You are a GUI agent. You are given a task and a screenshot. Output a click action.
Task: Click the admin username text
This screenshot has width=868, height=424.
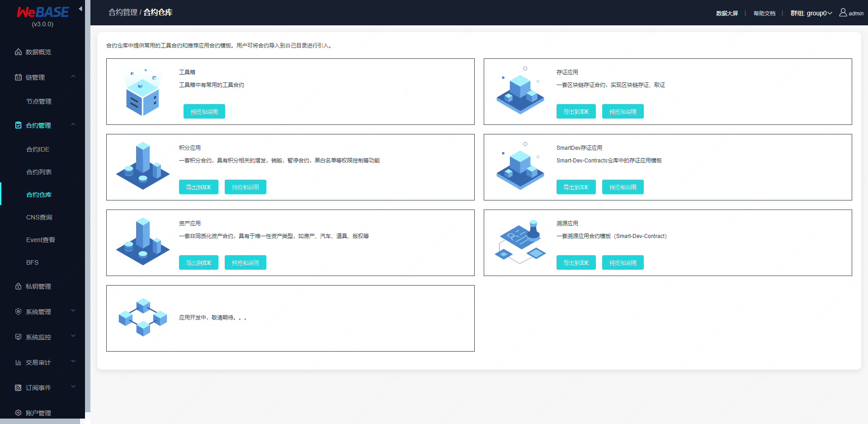856,14
